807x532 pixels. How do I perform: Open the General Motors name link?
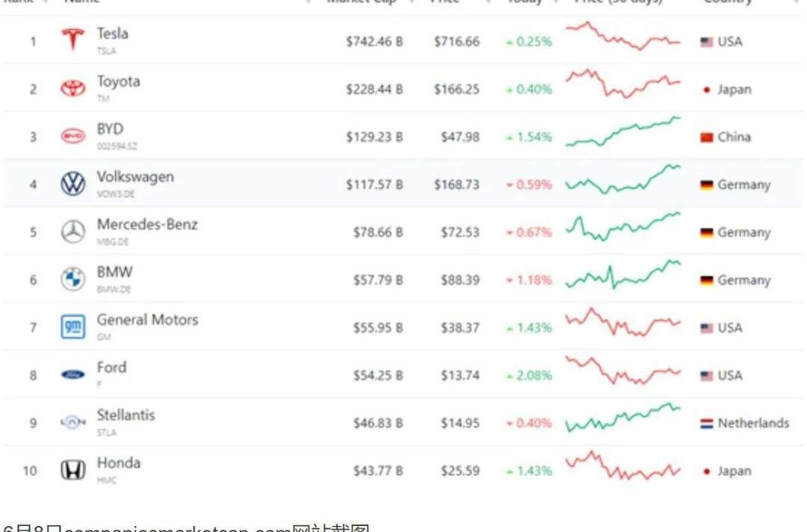[148, 320]
